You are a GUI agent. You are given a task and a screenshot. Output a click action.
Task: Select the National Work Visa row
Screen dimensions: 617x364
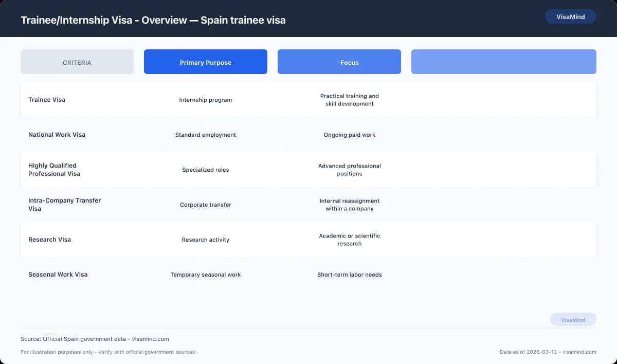57,135
